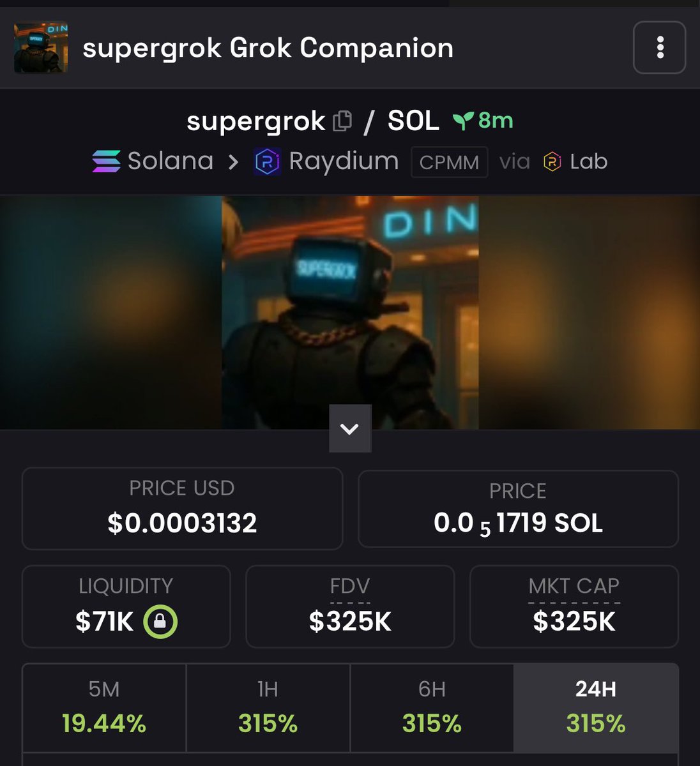
Task: Click the Lab launchpad icon
Action: (x=552, y=162)
